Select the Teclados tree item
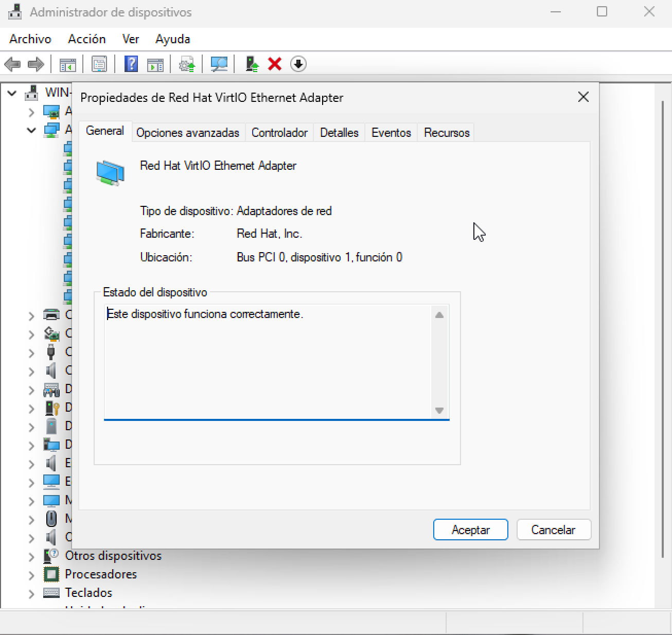Viewport: 672px width, 635px height. [x=89, y=593]
